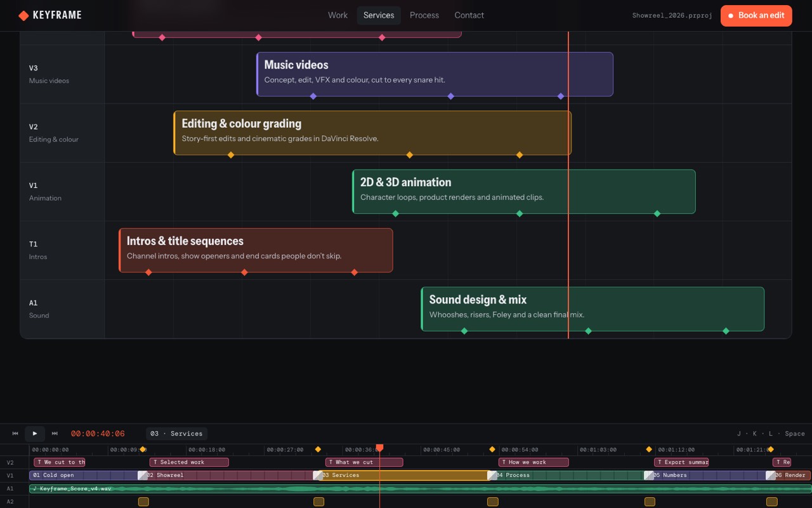Go to the Process nav tab
The image size is (812, 508).
pyautogui.click(x=424, y=15)
